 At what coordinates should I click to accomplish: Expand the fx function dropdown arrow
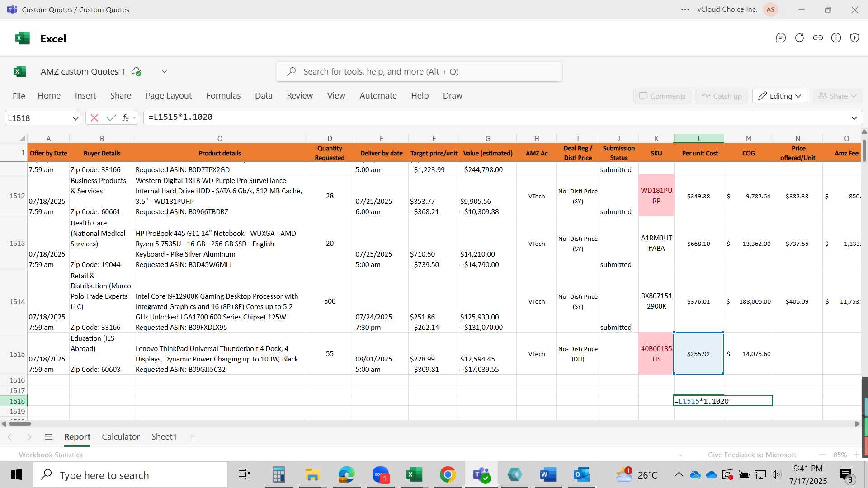click(x=134, y=118)
